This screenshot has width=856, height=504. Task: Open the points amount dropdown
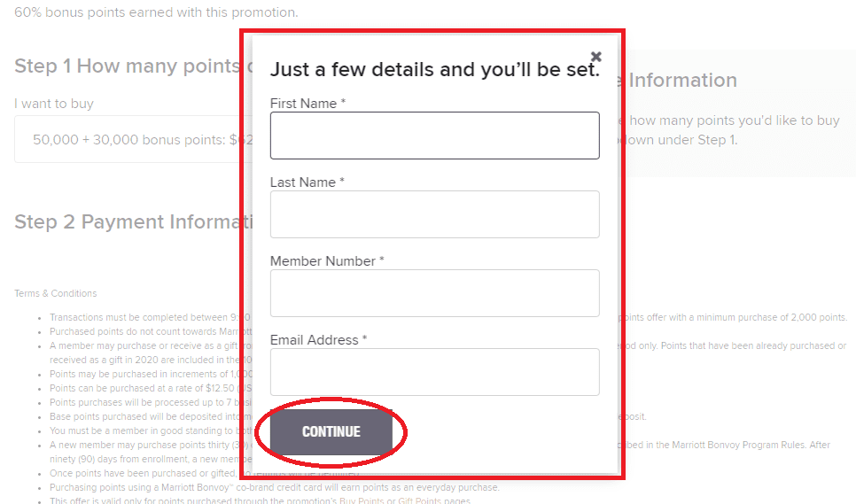pyautogui.click(x=133, y=139)
